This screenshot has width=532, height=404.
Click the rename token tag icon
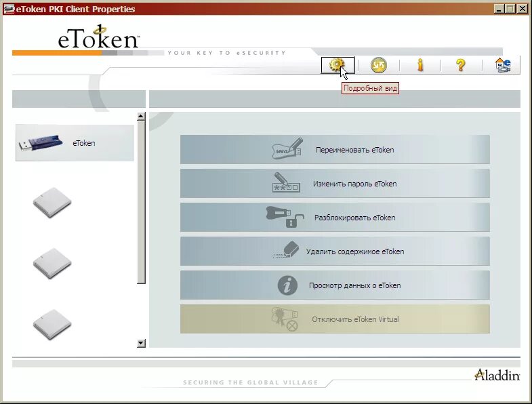click(287, 148)
